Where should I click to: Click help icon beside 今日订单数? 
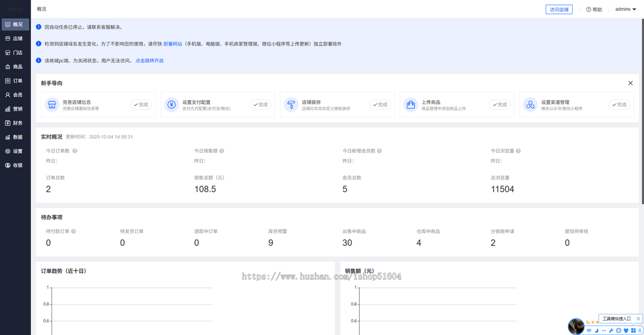point(75,151)
